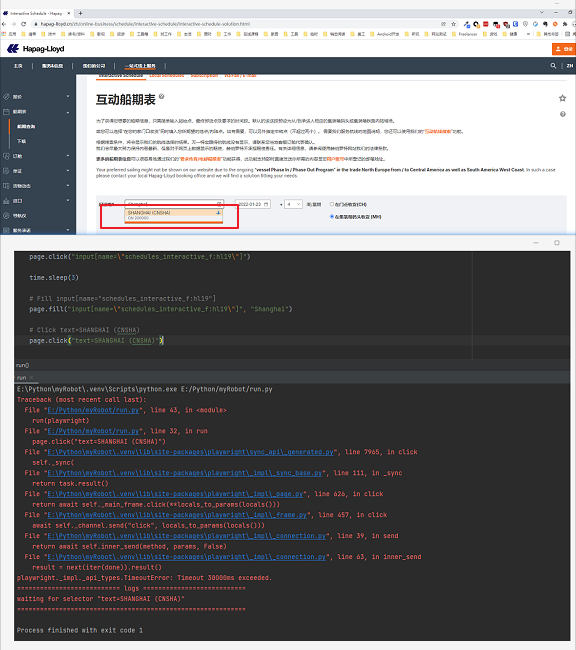Open the site search magnifier icon
This screenshot has width=576, height=650.
point(553,65)
